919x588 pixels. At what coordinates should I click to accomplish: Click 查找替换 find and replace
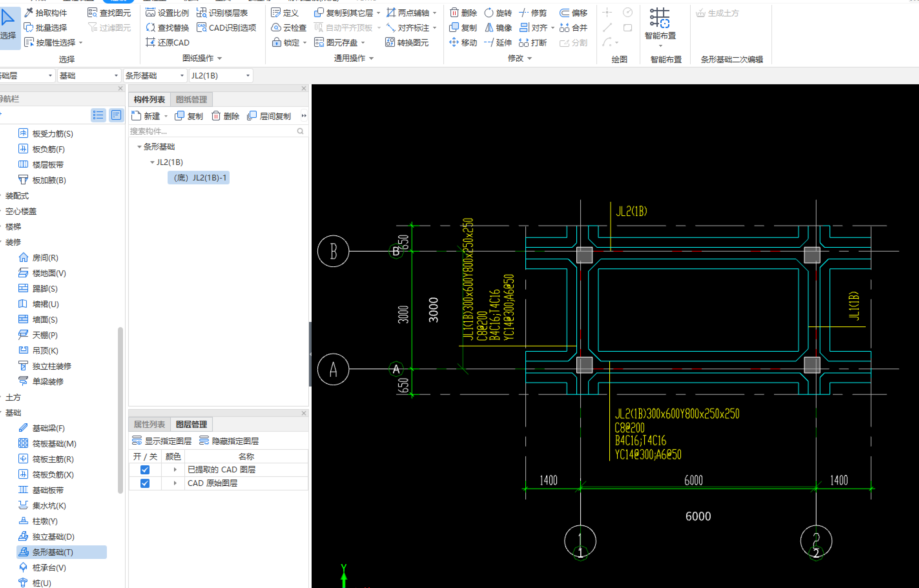(x=167, y=27)
